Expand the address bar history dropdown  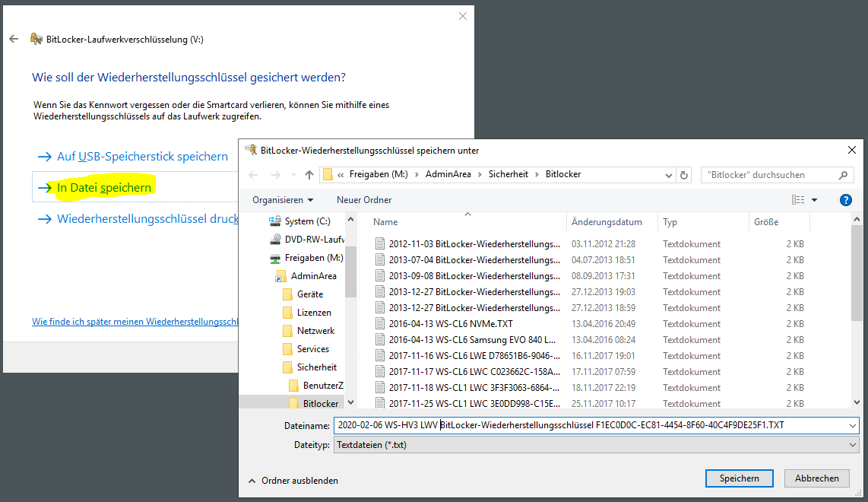click(669, 175)
